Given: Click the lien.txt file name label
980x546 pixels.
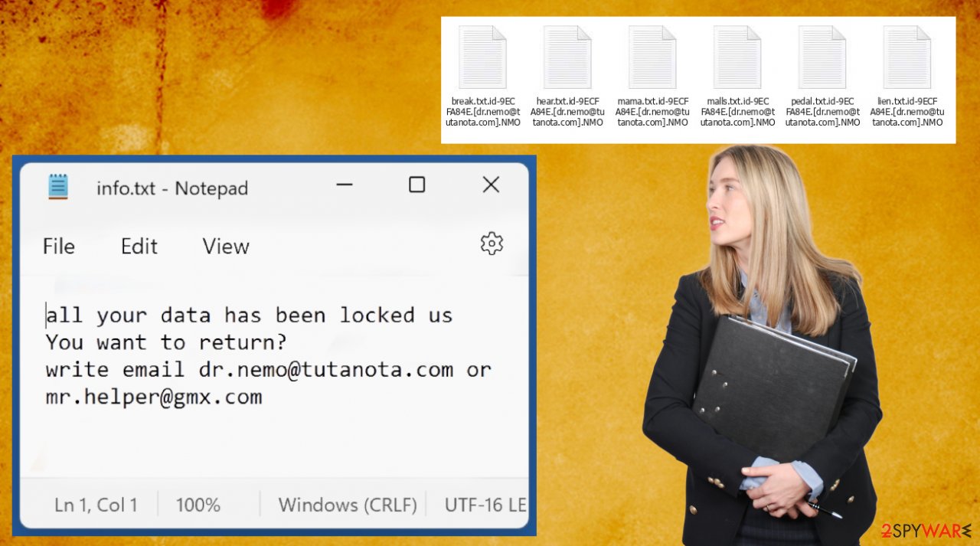Looking at the screenshot, I should tap(907, 112).
